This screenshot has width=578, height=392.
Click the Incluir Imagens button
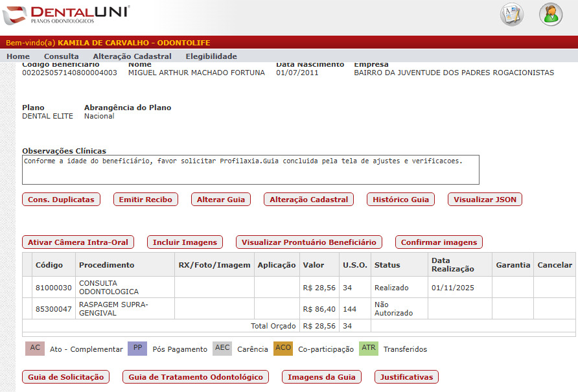point(185,242)
